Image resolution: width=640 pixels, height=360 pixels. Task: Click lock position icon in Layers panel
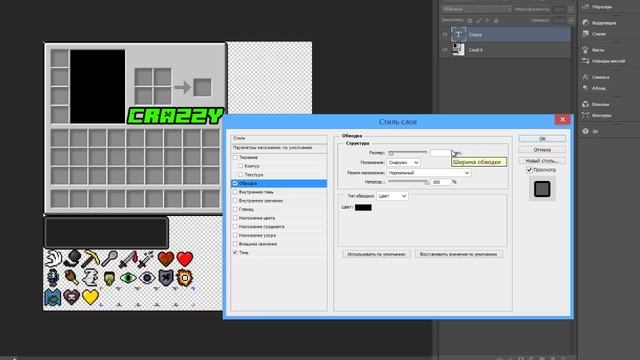click(x=487, y=20)
